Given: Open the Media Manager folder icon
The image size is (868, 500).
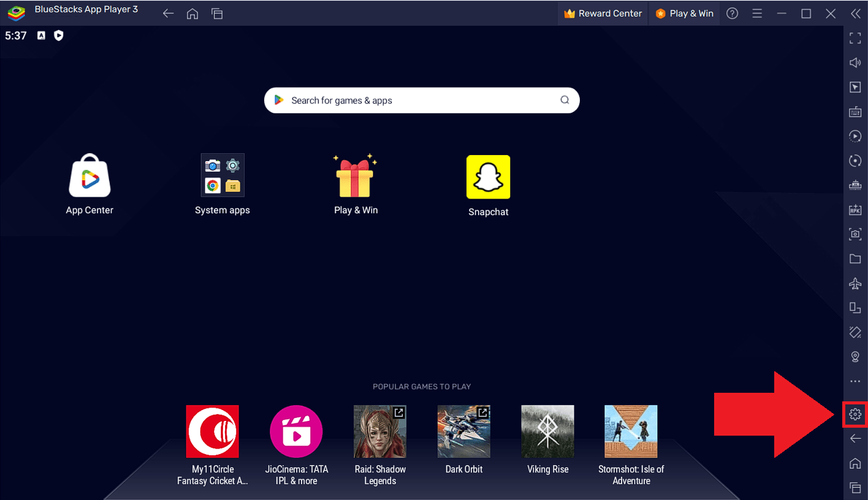Looking at the screenshot, I should click(855, 259).
